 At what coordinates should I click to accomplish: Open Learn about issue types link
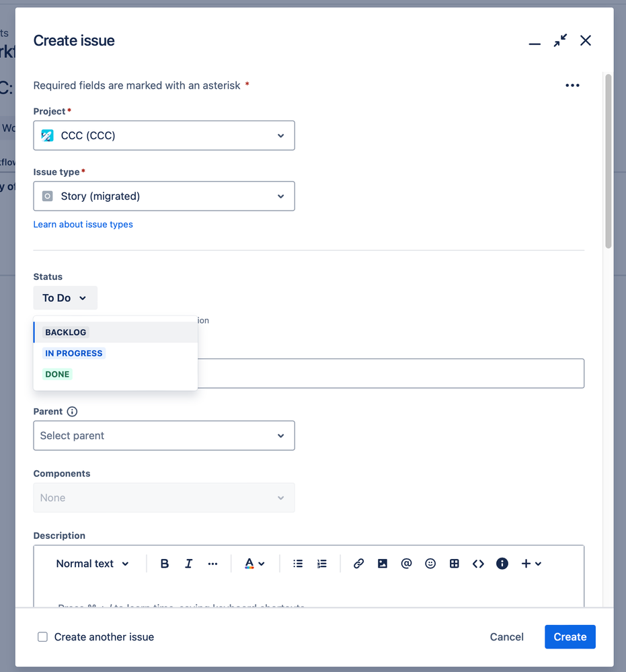[x=83, y=225]
